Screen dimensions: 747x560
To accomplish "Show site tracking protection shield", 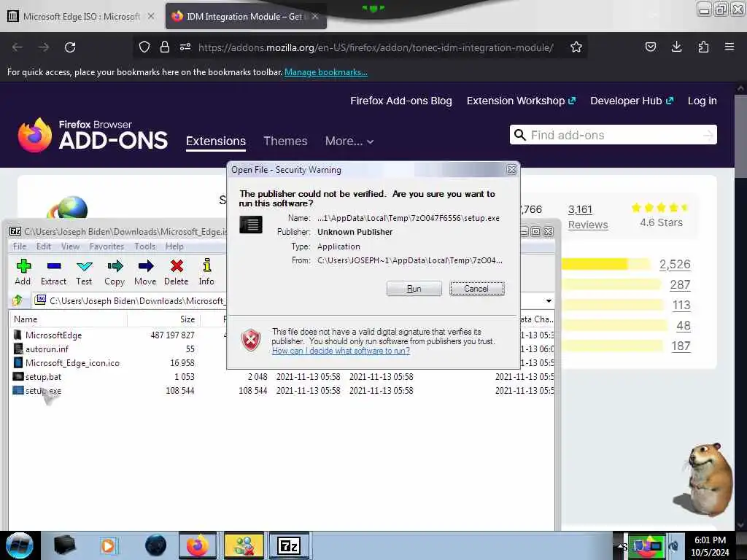I will (144, 47).
